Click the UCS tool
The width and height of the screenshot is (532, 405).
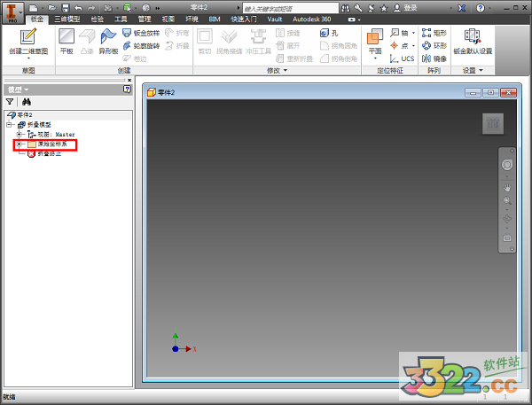click(x=402, y=58)
